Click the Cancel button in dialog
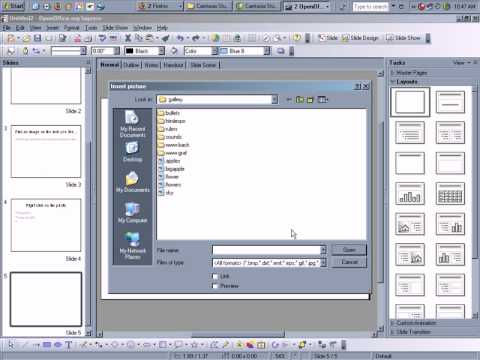Viewport: 480px width, 360px height. 349,262
